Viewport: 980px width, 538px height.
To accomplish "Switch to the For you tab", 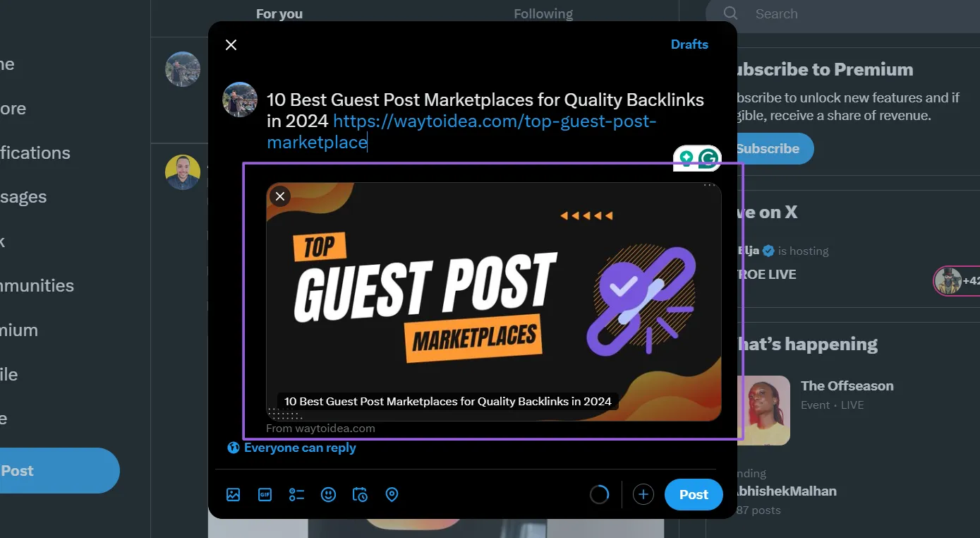I will [279, 14].
